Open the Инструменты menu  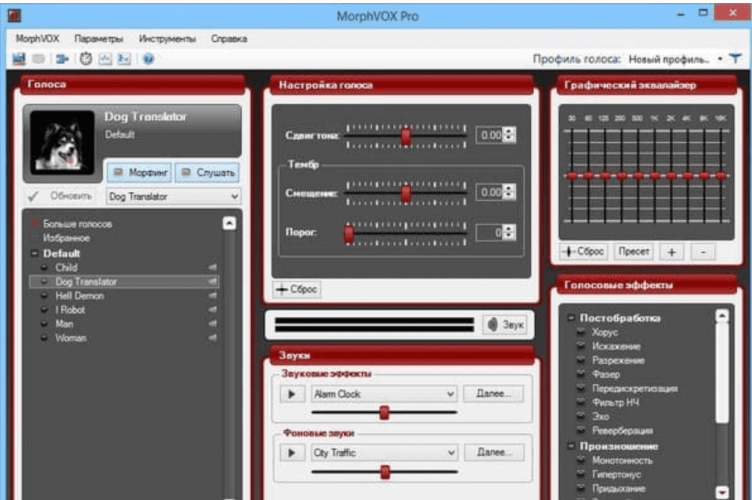(x=167, y=38)
